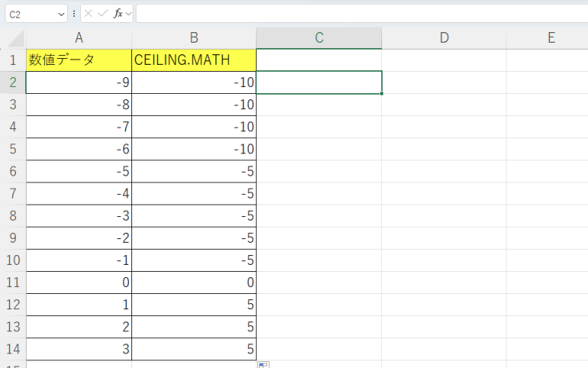
Task: Click the Enter checkmark icon in formula bar
Action: pos(103,14)
